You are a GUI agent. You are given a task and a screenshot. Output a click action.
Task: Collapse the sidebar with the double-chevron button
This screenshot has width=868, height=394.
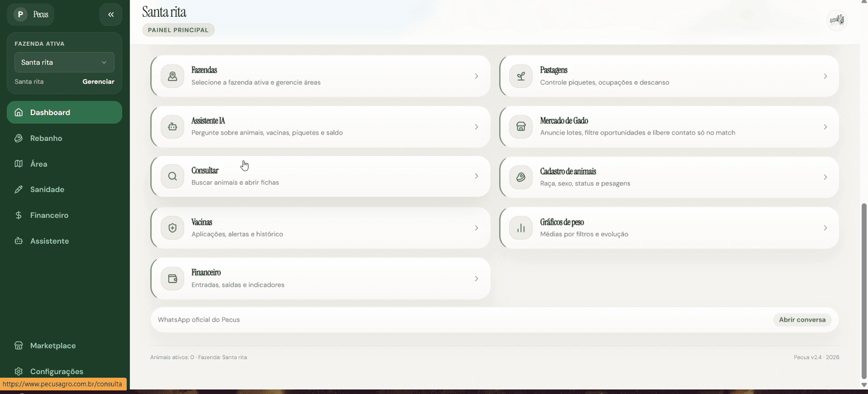[111, 14]
